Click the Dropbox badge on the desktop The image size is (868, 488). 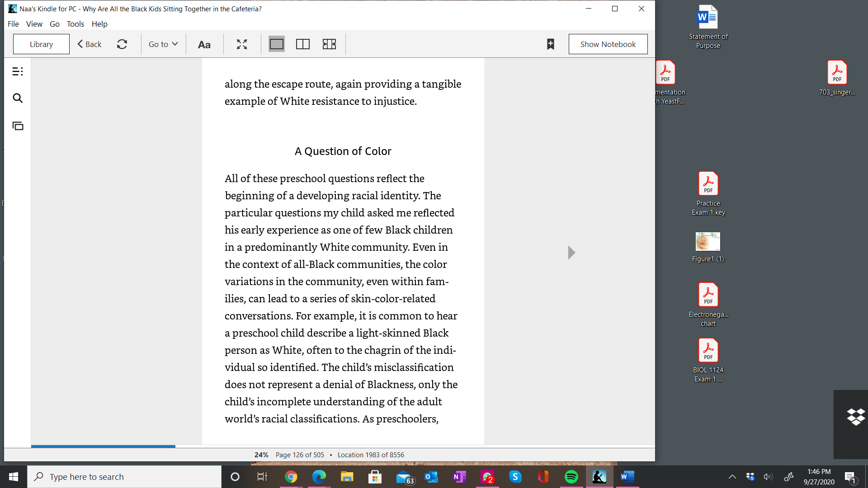click(855, 417)
